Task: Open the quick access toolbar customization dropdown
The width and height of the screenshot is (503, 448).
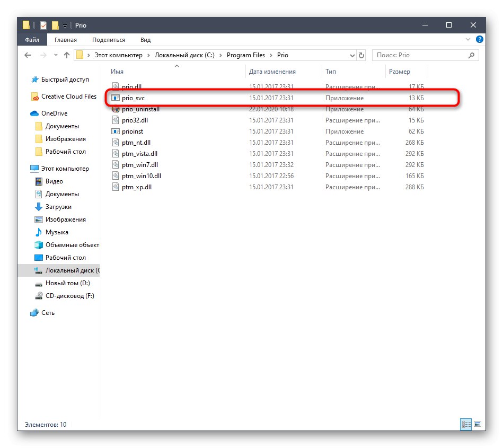Action: coord(64,25)
